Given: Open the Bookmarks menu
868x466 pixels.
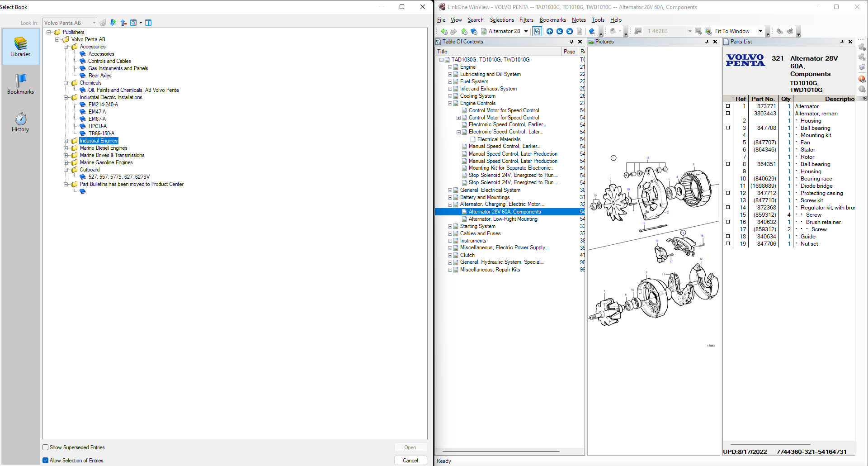Looking at the screenshot, I should 552,20.
